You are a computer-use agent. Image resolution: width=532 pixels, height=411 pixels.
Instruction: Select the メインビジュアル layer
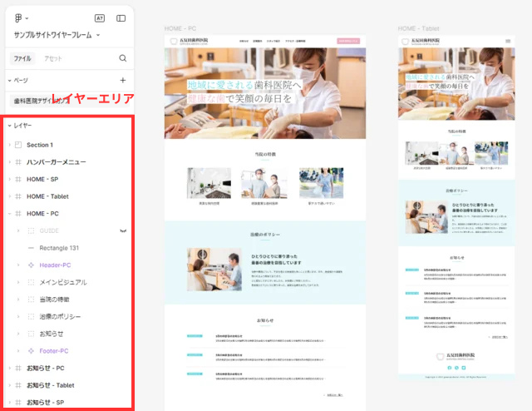62,282
